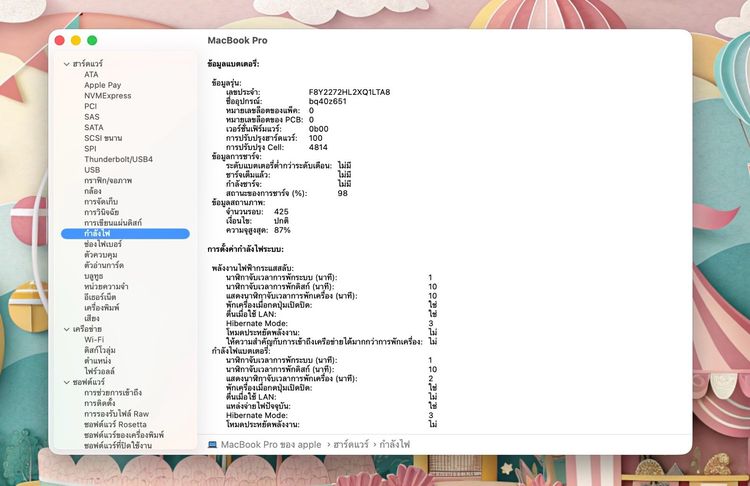750x486 pixels.
Task: Click maximum capacity value 87%
Action: tap(282, 230)
